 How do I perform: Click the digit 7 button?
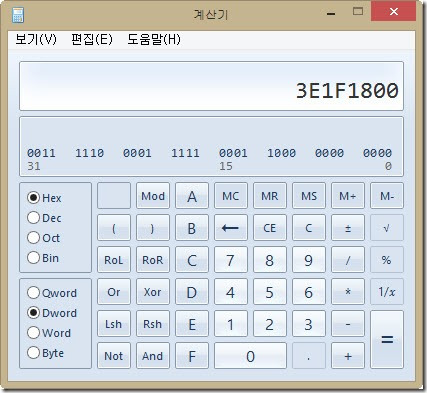pos(231,260)
